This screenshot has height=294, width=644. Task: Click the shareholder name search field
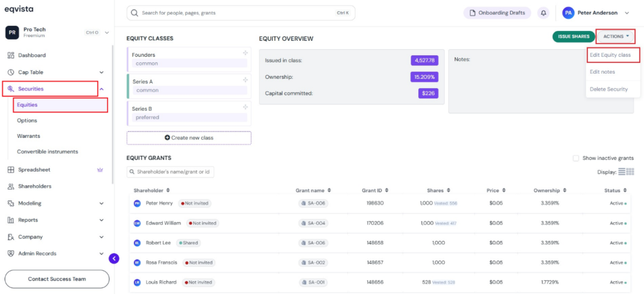[x=170, y=172]
